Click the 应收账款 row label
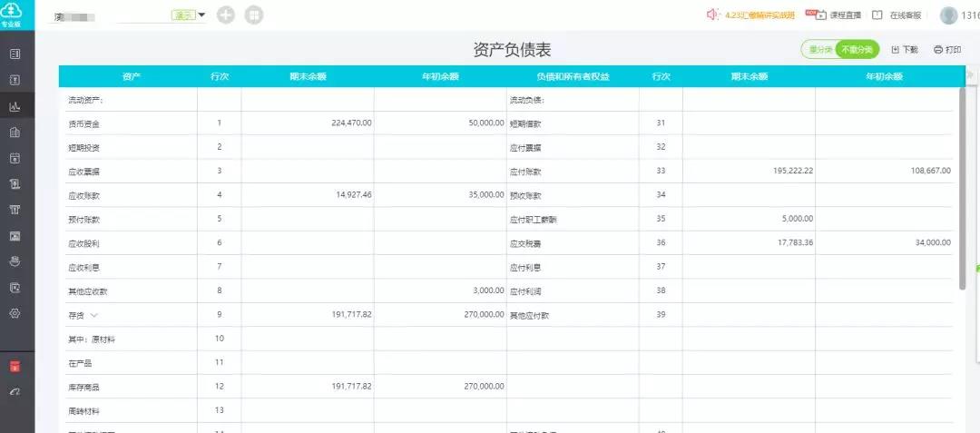 [83, 196]
